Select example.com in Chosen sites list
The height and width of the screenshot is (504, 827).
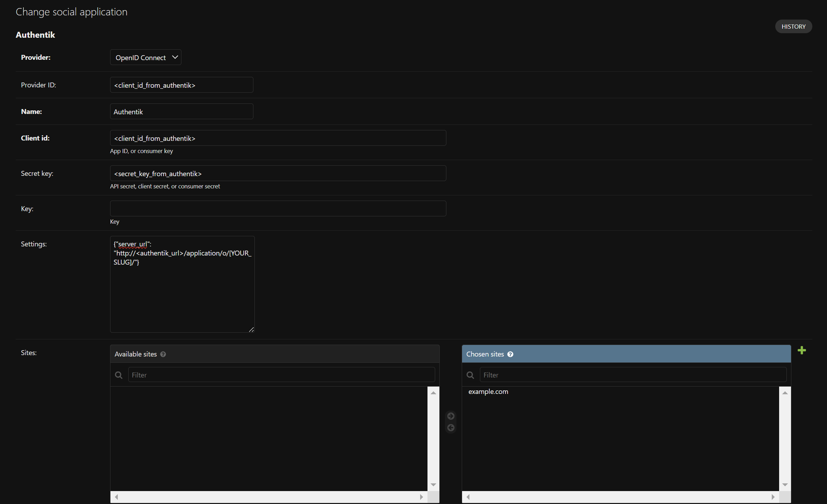pyautogui.click(x=488, y=392)
